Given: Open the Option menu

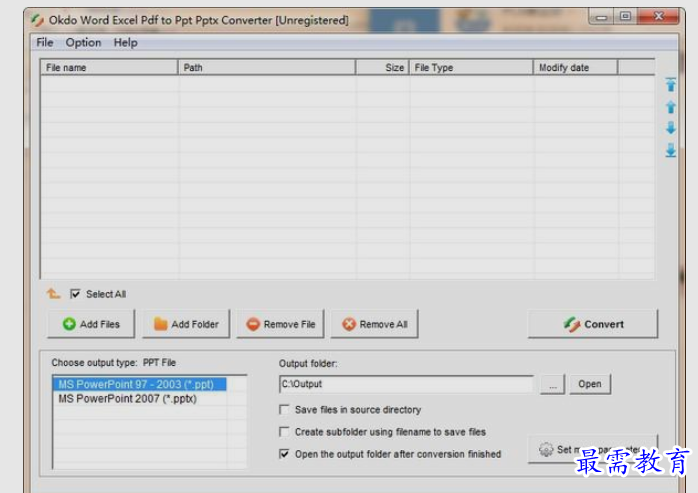Looking at the screenshot, I should pyautogui.click(x=83, y=43).
